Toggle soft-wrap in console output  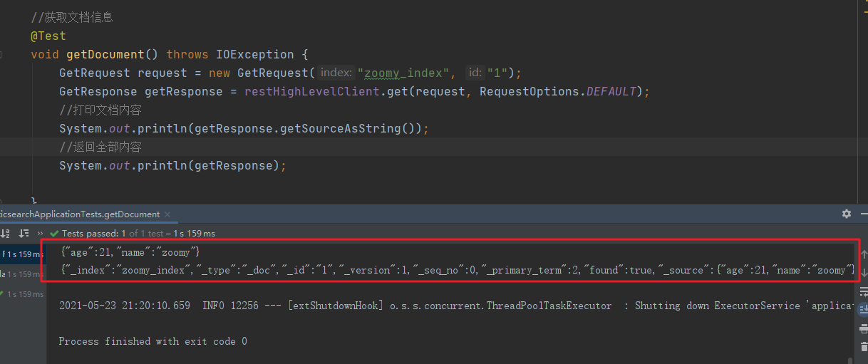click(863, 291)
